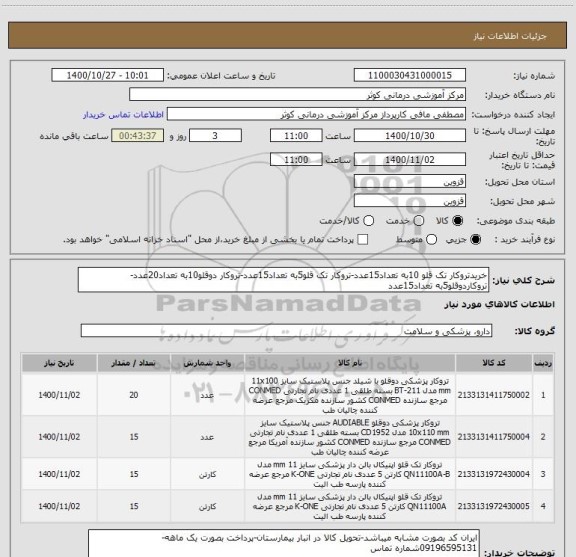Screen dimensions: 576x557
Task: Click the buyer organization name field
Action: [x=298, y=95]
